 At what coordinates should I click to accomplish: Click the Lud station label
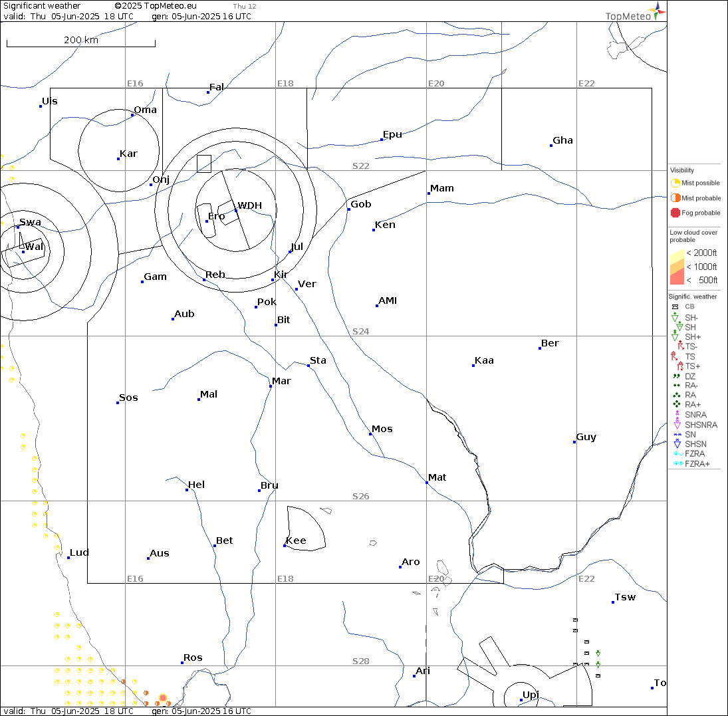[79, 552]
